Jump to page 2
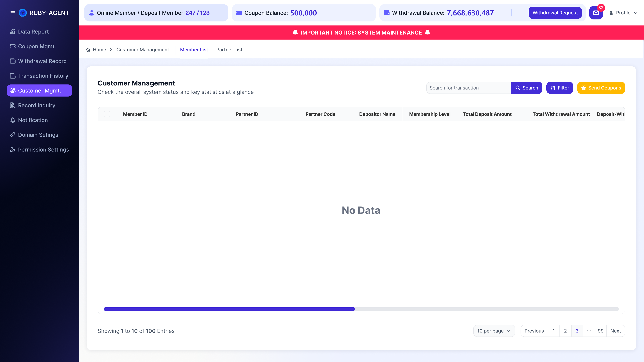The width and height of the screenshot is (644, 362). pyautogui.click(x=565, y=331)
